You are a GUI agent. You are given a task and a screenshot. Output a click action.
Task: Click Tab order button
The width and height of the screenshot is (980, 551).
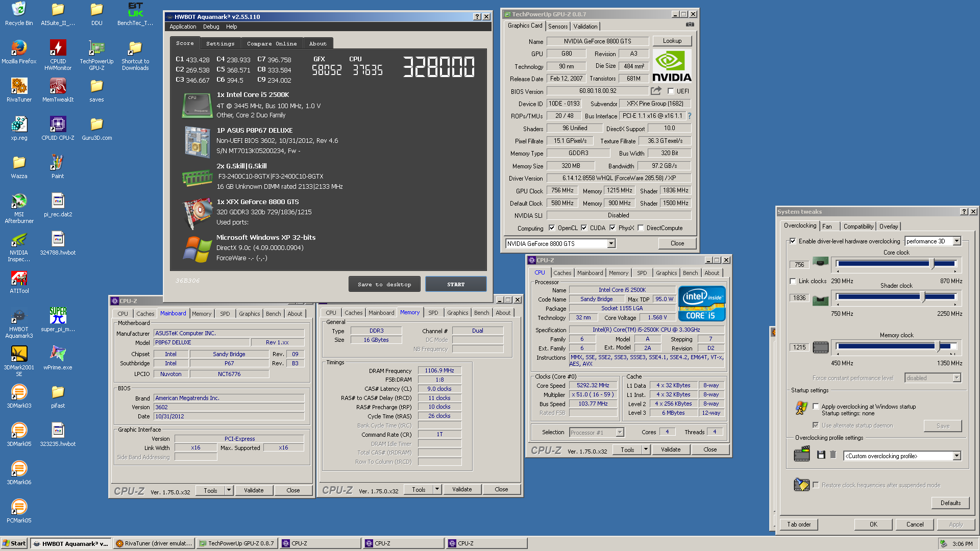tap(799, 524)
